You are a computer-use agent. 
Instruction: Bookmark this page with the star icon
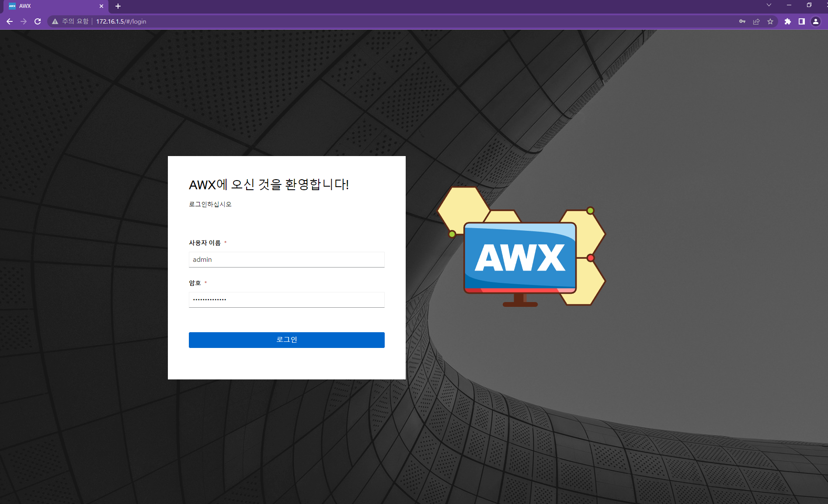[770, 21]
